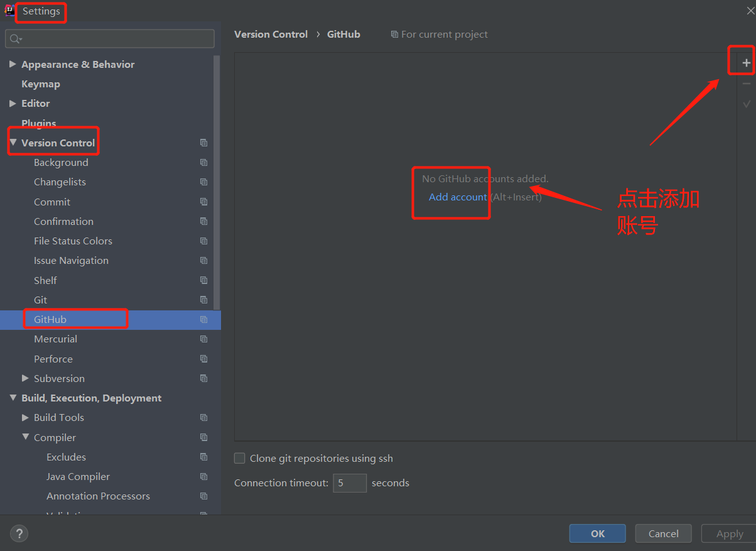Image resolution: width=756 pixels, height=551 pixels.
Task: Enable Clone git repositories using ssh
Action: (240, 458)
